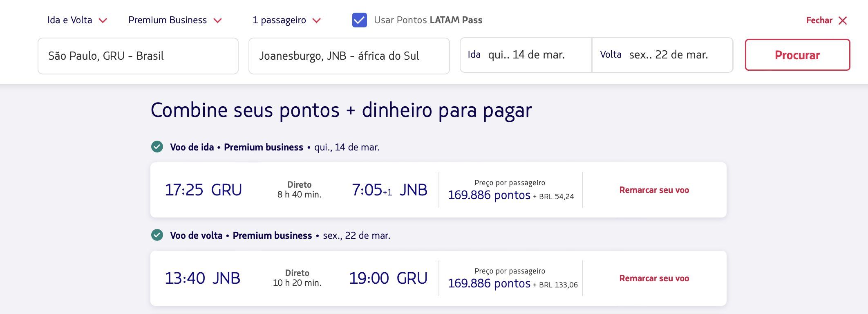Click green checkmark beside Voo de volta
The width and height of the screenshot is (868, 314).
point(157,235)
